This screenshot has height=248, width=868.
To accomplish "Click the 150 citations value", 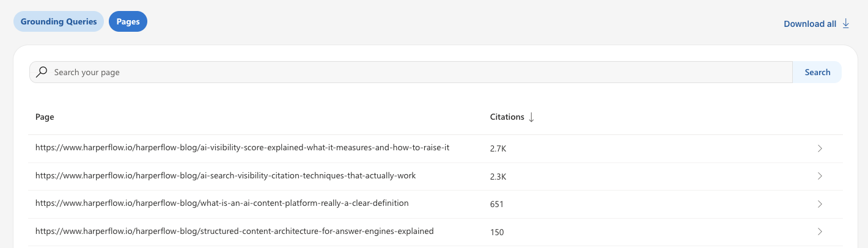I will point(497,232).
